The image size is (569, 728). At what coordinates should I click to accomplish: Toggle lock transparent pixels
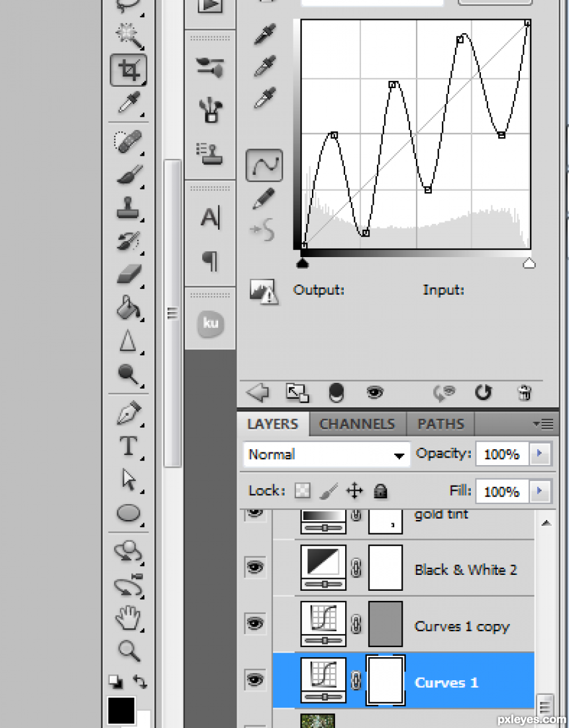tap(302, 491)
